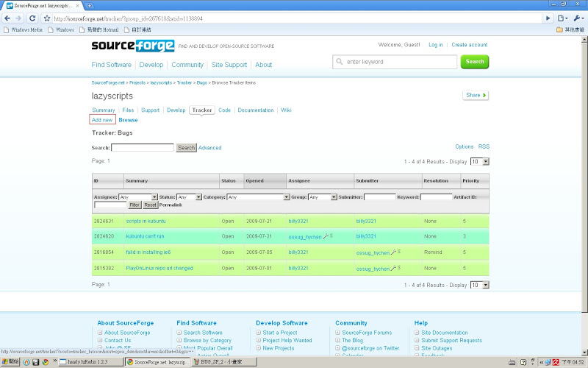Click the Add new link

(102, 120)
